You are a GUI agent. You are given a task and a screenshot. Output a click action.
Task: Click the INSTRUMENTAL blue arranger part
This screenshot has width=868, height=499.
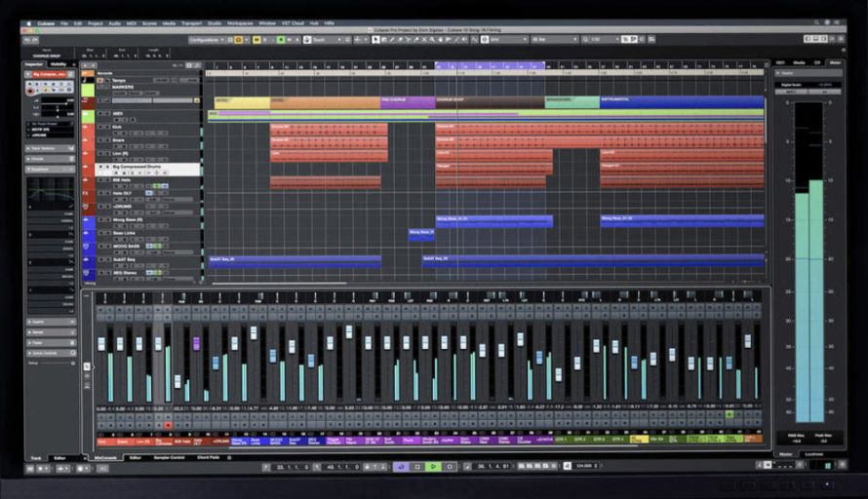click(682, 102)
